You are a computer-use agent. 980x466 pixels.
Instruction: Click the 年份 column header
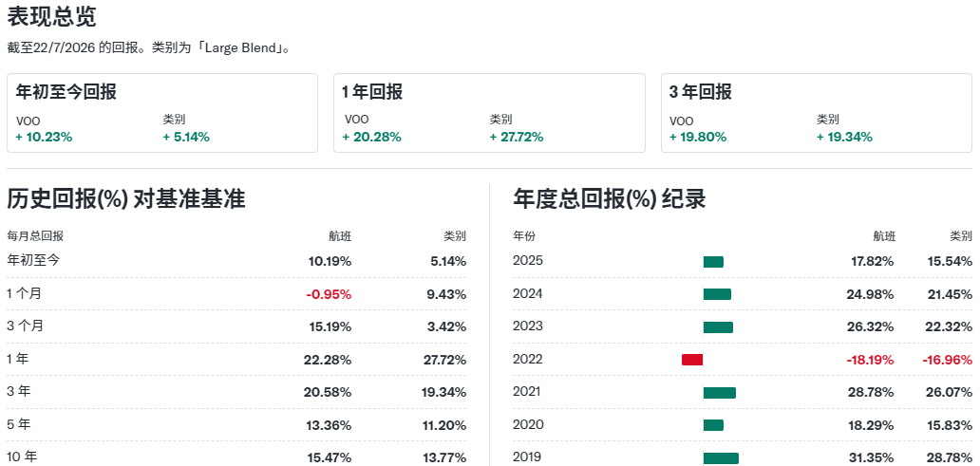pyautogui.click(x=524, y=236)
